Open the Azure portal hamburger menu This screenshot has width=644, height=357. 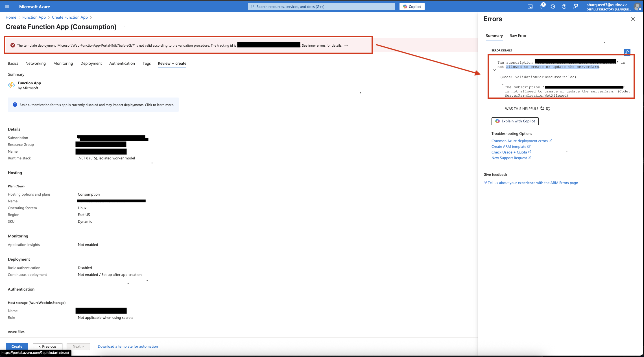pos(7,7)
